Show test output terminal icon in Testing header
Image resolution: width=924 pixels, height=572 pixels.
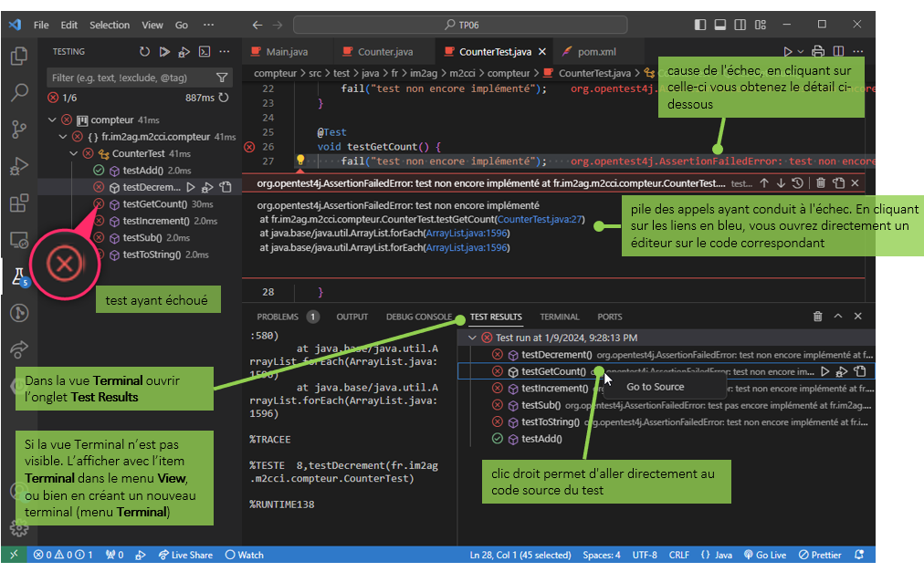(205, 52)
